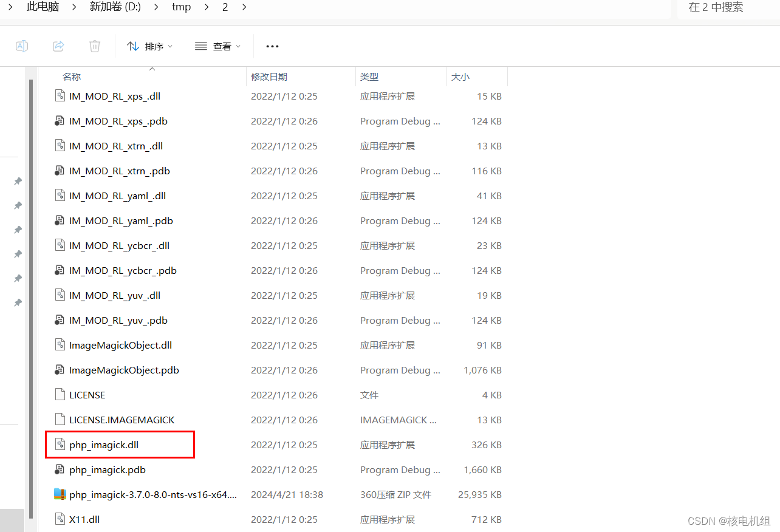Open the 排序 sort dropdown
The height and width of the screenshot is (532, 780).
point(149,46)
